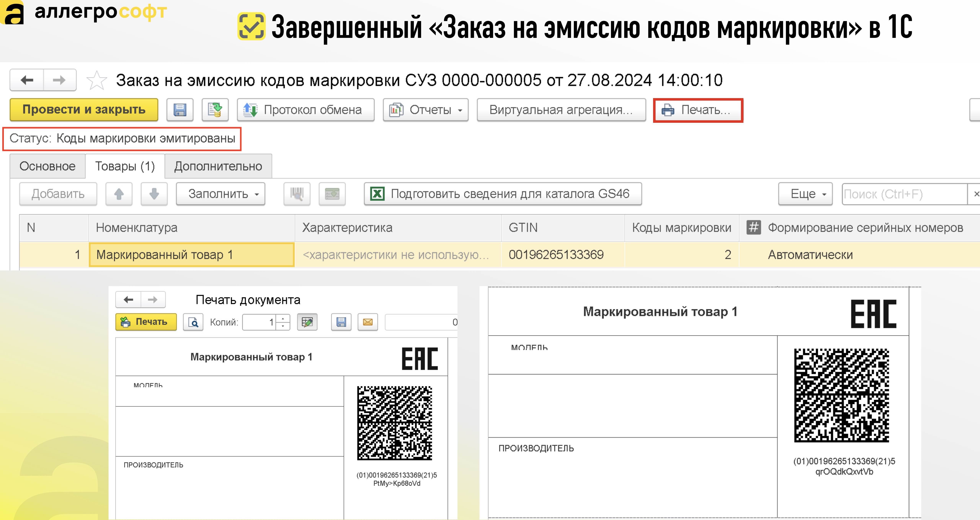Click the Печать... button in the order toolbar

pos(698,110)
